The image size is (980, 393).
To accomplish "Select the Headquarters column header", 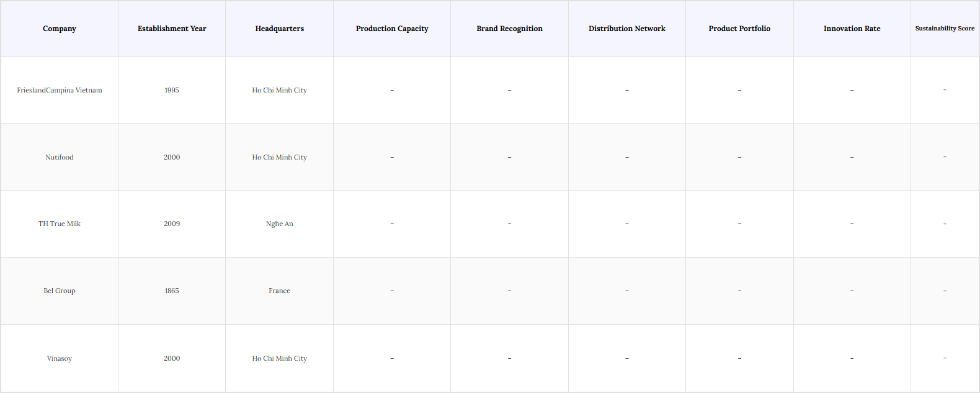I will coord(279,29).
